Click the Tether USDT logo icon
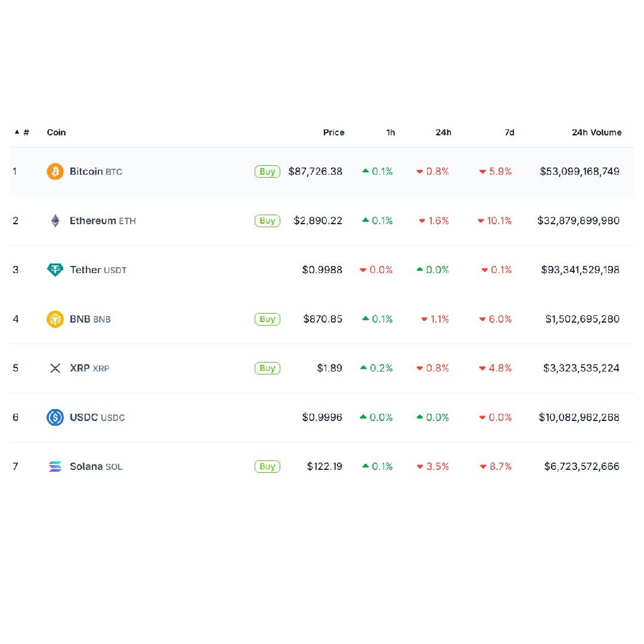Screen dimensions: 644x644 point(55,270)
